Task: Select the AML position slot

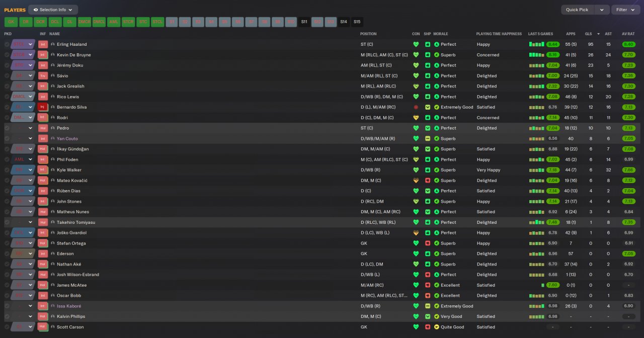Action: (114, 22)
